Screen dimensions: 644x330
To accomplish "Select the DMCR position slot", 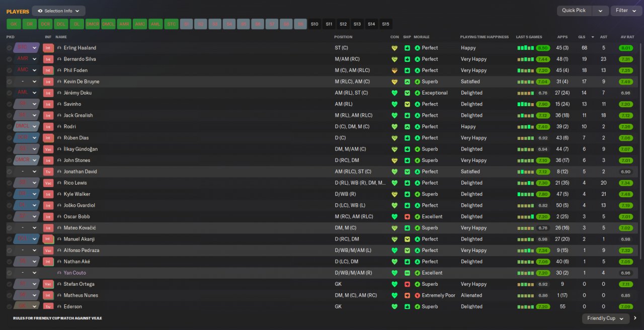I will 93,24.
